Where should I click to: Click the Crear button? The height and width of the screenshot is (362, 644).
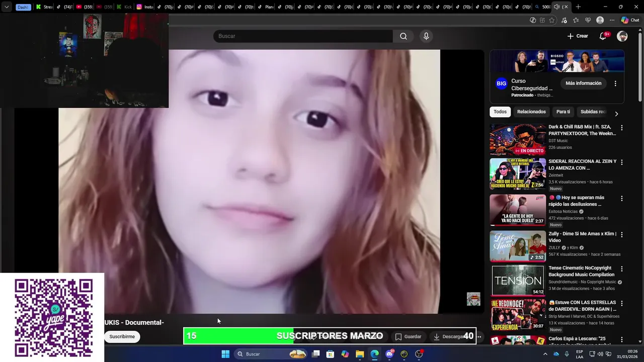(x=578, y=36)
